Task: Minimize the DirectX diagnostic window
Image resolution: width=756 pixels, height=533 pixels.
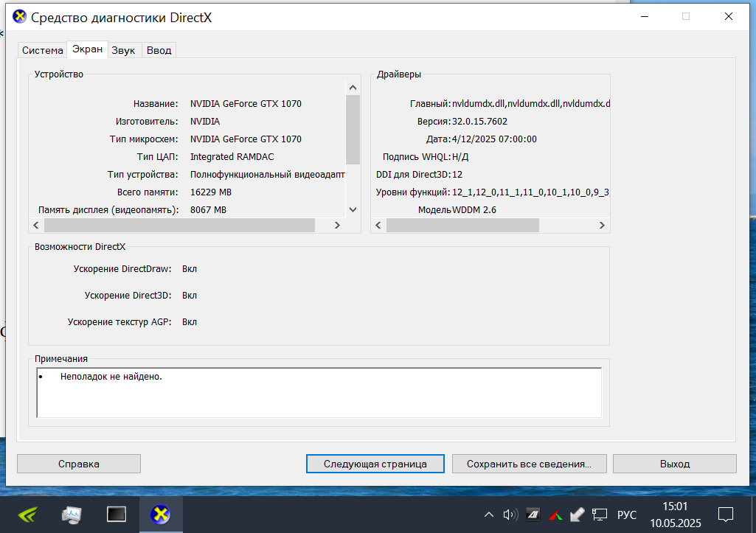Action: coord(645,16)
